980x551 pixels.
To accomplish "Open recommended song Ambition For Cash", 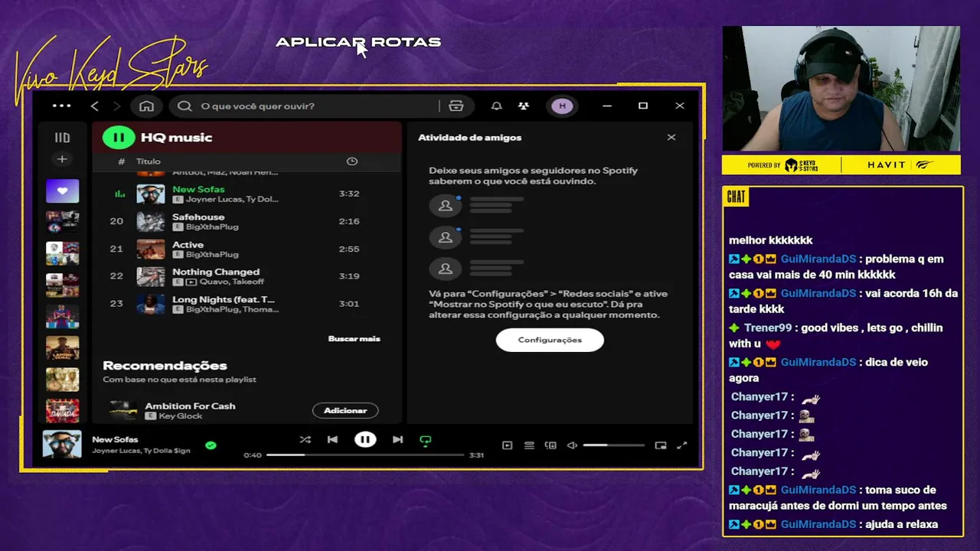I will point(190,406).
